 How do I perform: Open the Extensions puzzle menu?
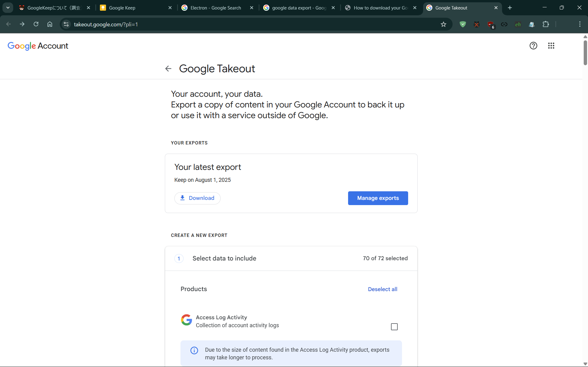tap(546, 24)
